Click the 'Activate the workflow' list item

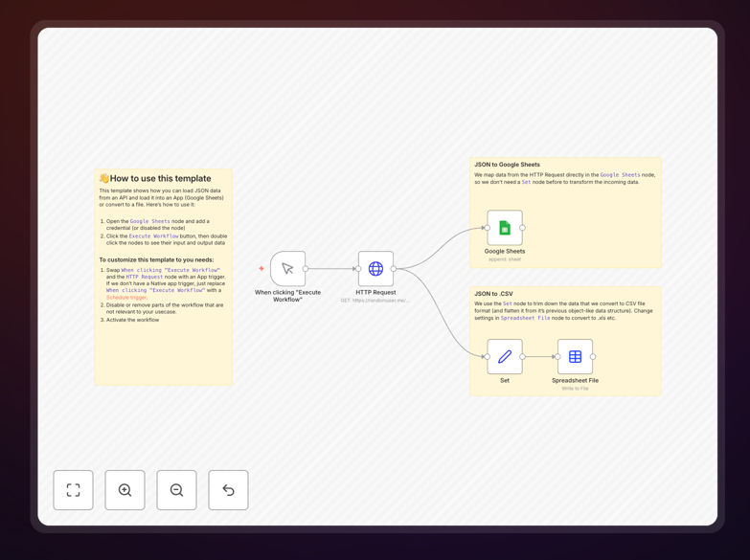(132, 320)
